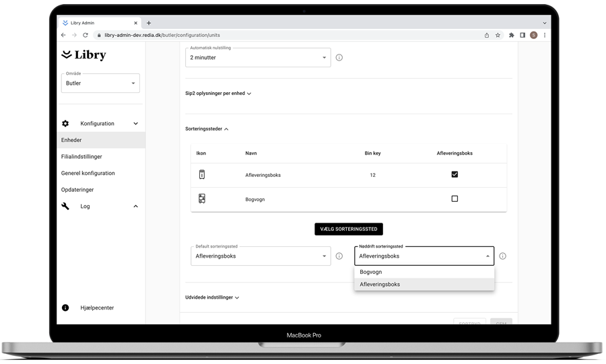
Task: Check the Bogvogn row checkbox
Action: pos(454,199)
